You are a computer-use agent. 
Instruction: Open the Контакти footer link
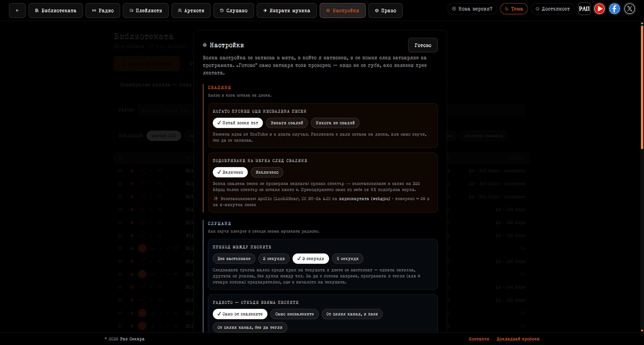[478, 339]
